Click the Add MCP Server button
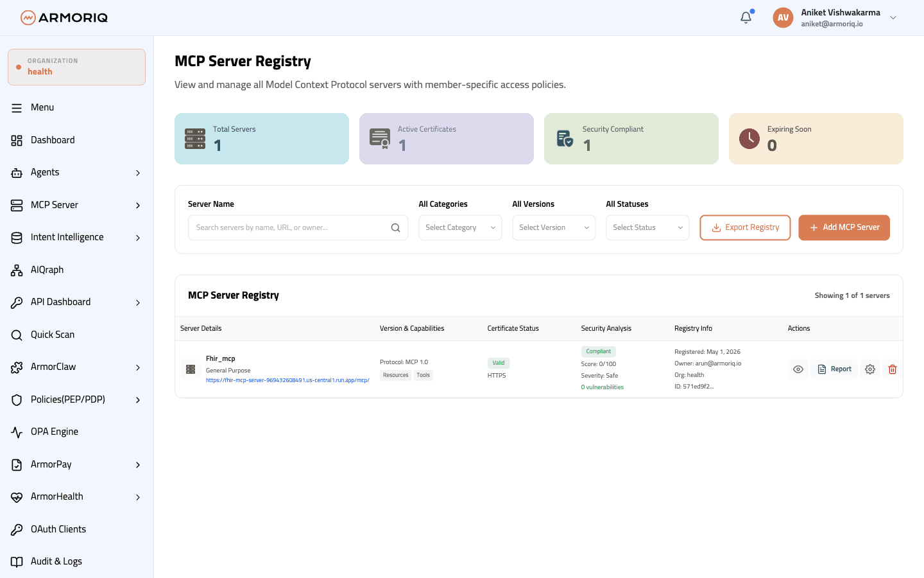This screenshot has height=578, width=924. [844, 227]
